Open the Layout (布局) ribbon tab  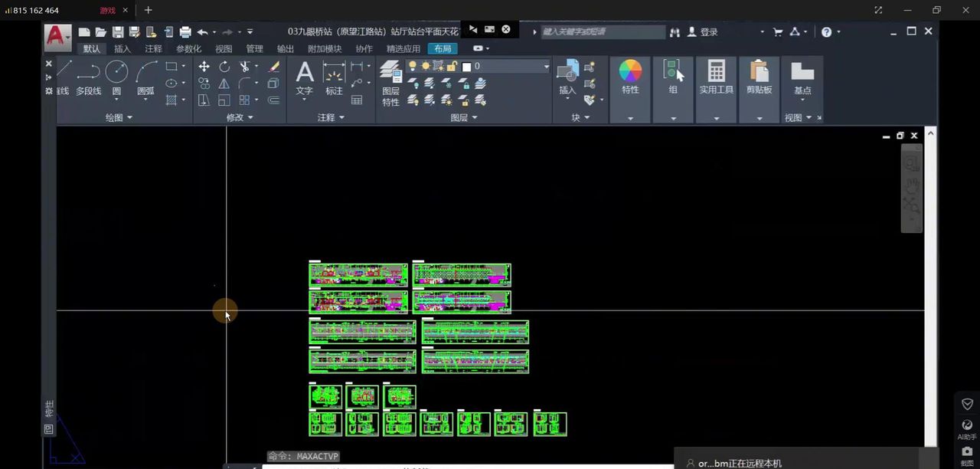(443, 49)
